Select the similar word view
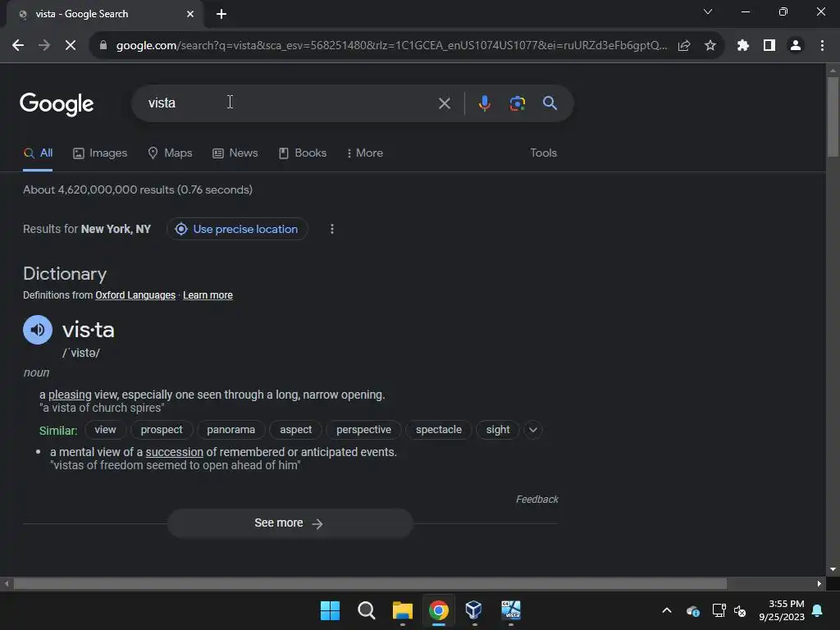Viewport: 840px width, 630px height. [x=105, y=430]
